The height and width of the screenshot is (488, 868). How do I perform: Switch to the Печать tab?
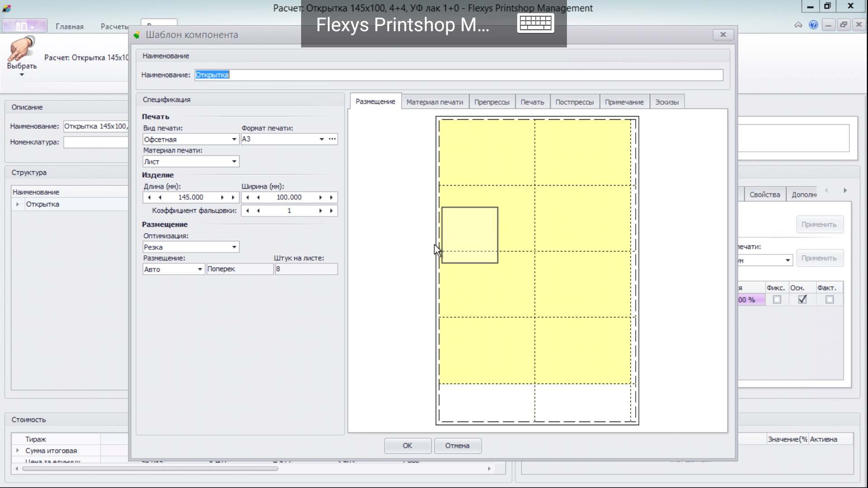click(532, 102)
